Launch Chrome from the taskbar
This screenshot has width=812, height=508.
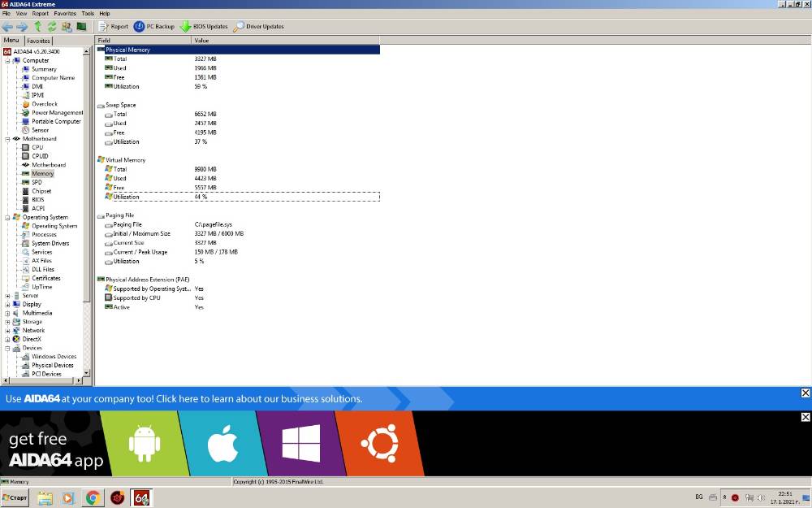(93, 498)
